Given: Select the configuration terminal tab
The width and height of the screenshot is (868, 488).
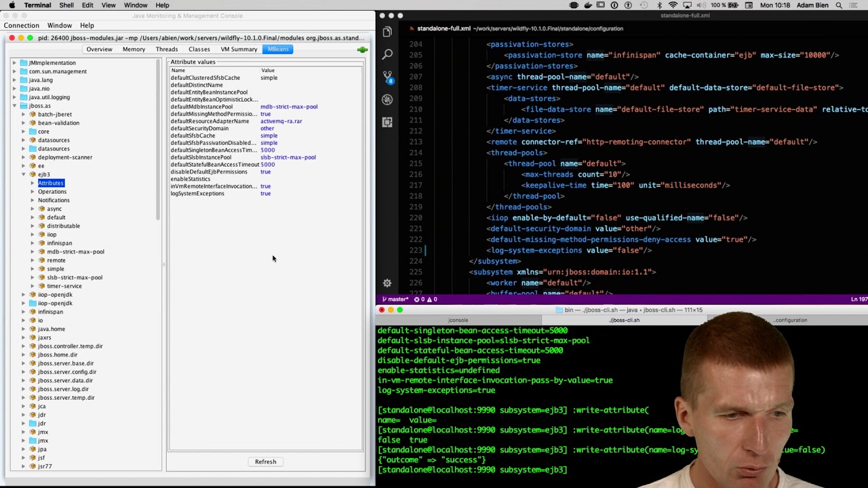Looking at the screenshot, I should [x=789, y=320].
